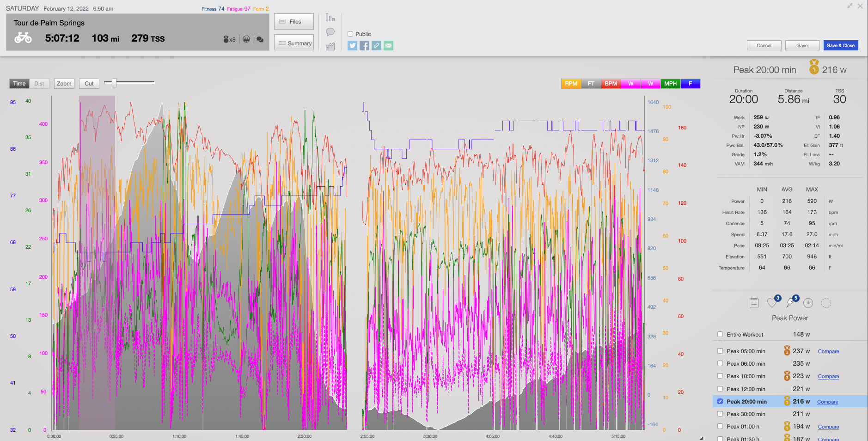
Task: Open the Files button
Action: coord(294,22)
